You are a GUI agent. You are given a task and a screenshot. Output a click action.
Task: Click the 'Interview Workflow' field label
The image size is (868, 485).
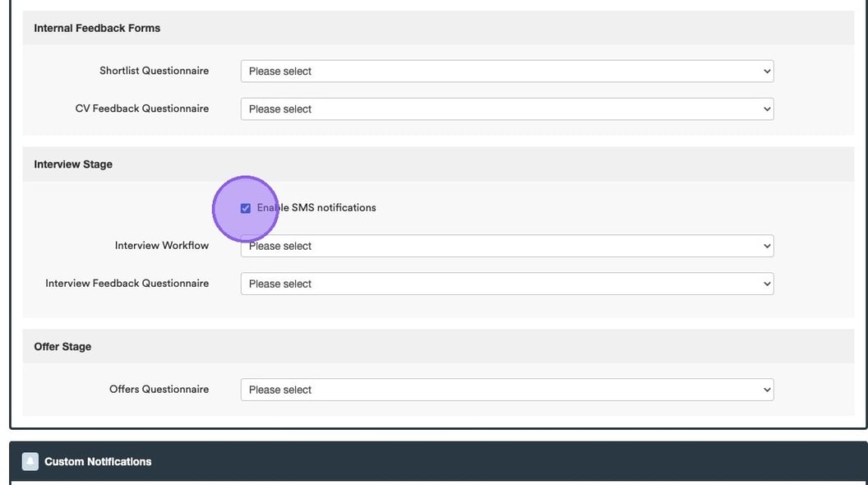coord(161,245)
